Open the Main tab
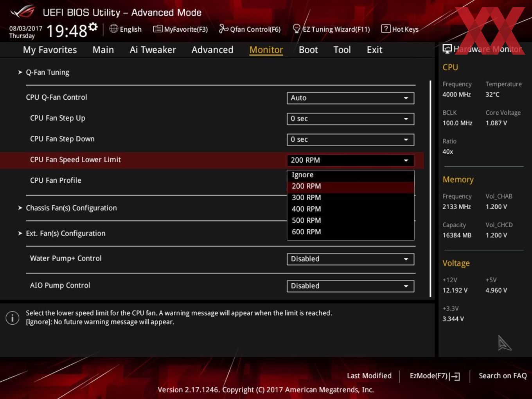Image resolution: width=532 pixels, height=399 pixels. click(x=103, y=50)
